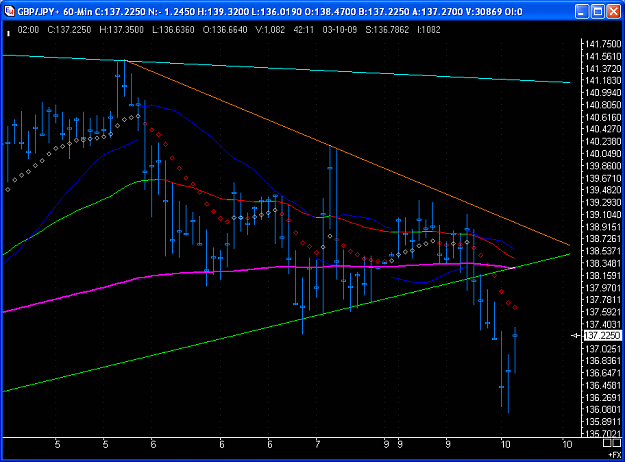
Task: Click the 140.6160 price axis label
Action: tap(603, 117)
